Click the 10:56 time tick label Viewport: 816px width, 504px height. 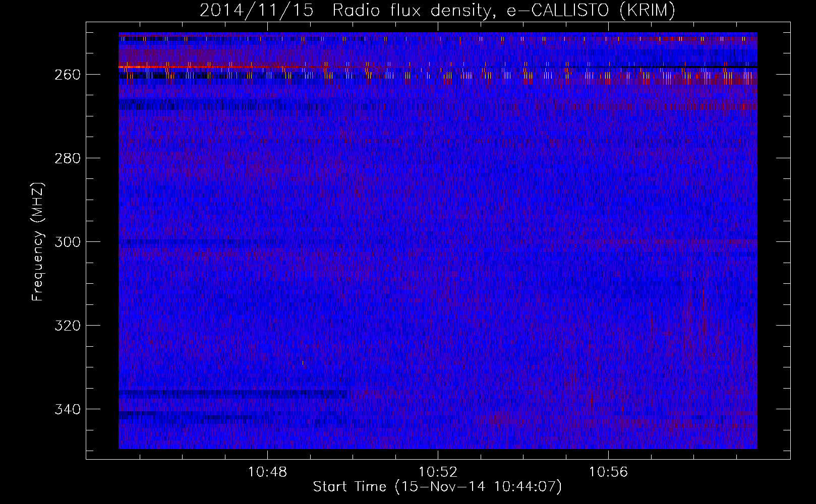coord(608,472)
